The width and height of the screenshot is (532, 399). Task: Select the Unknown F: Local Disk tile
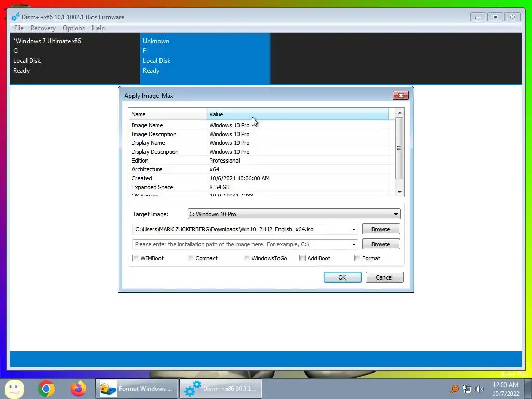click(205, 58)
